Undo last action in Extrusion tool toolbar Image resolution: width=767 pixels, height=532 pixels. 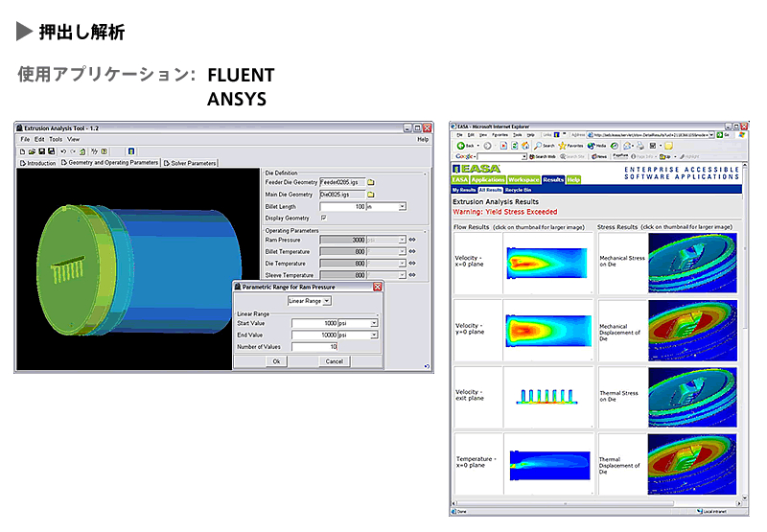(x=63, y=151)
